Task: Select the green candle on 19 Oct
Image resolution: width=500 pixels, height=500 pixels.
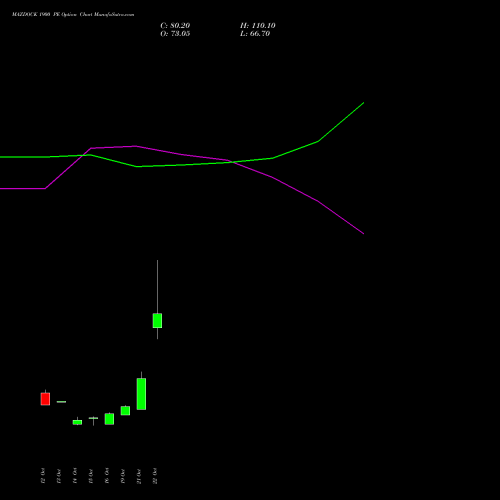Action: click(x=125, y=410)
